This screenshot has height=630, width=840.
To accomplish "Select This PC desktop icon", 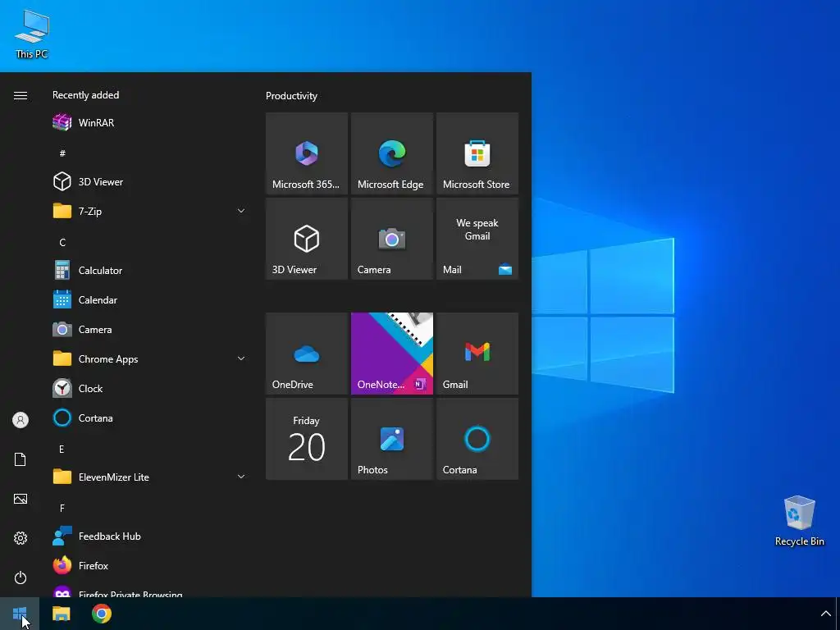I will pyautogui.click(x=32, y=34).
